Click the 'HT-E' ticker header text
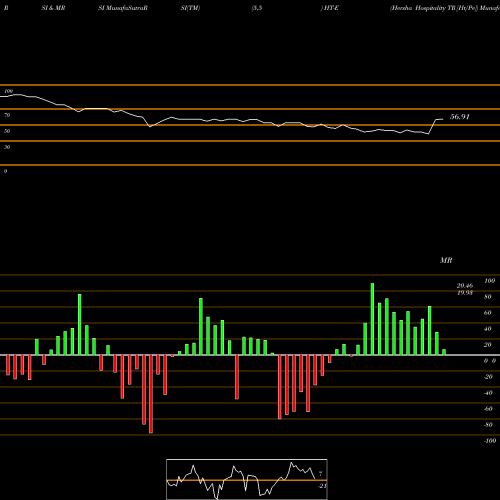This screenshot has height=500, width=500. [x=330, y=8]
